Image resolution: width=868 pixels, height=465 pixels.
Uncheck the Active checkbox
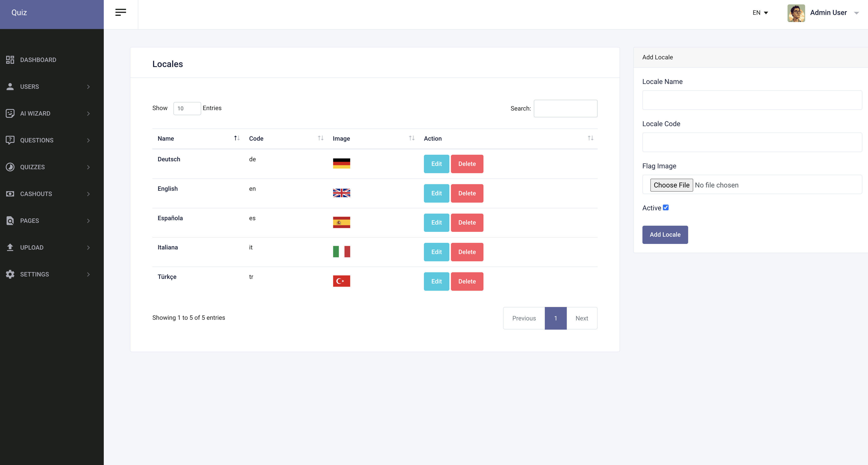click(666, 207)
